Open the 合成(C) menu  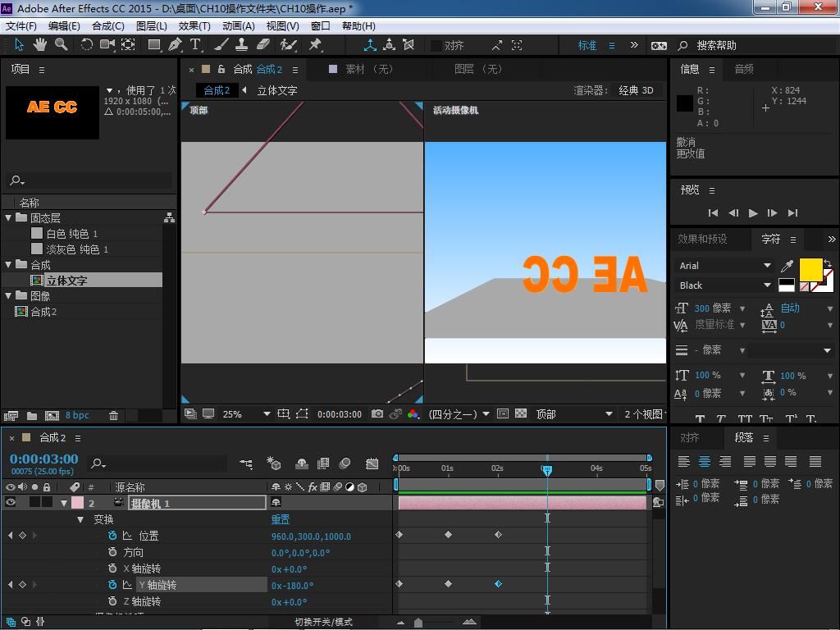pos(108,26)
